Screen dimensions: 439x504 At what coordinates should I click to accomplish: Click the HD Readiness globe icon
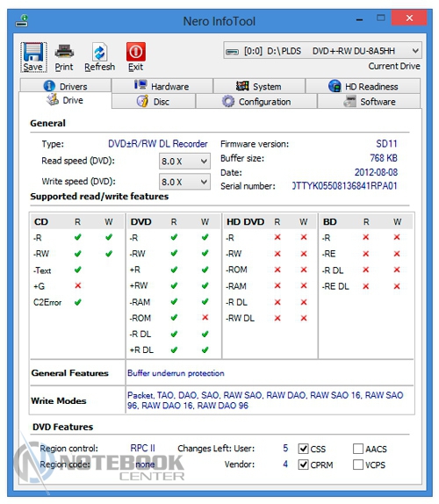[x=335, y=86]
